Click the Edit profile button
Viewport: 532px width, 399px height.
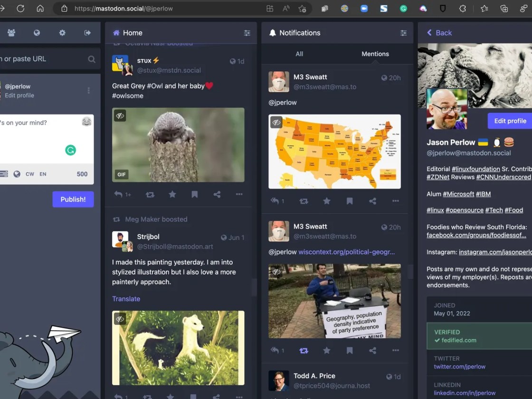click(x=510, y=121)
